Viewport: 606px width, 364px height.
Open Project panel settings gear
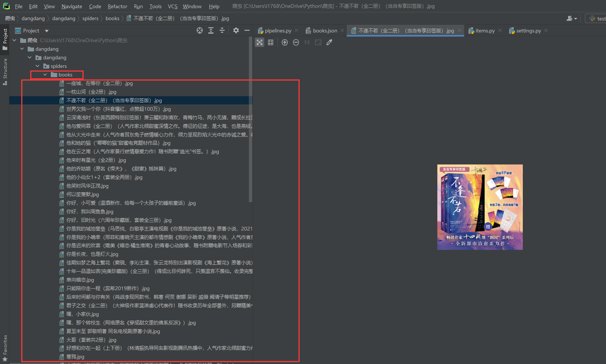(236, 31)
